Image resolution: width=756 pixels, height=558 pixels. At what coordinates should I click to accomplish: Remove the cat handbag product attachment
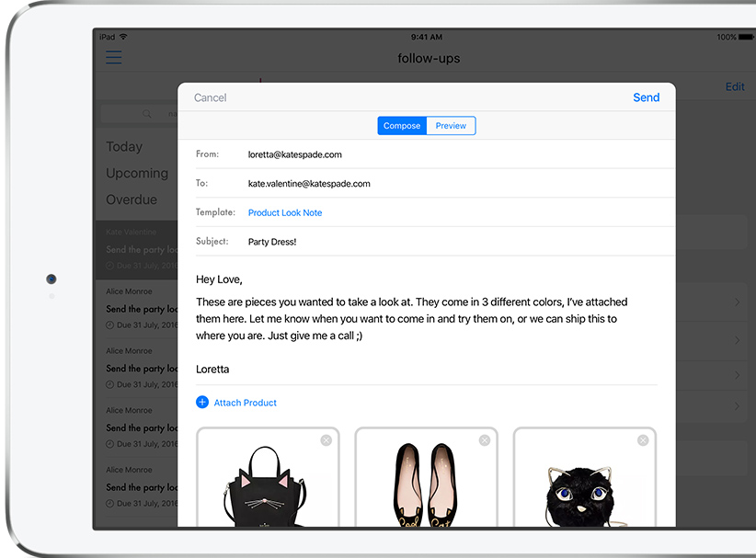(x=326, y=440)
